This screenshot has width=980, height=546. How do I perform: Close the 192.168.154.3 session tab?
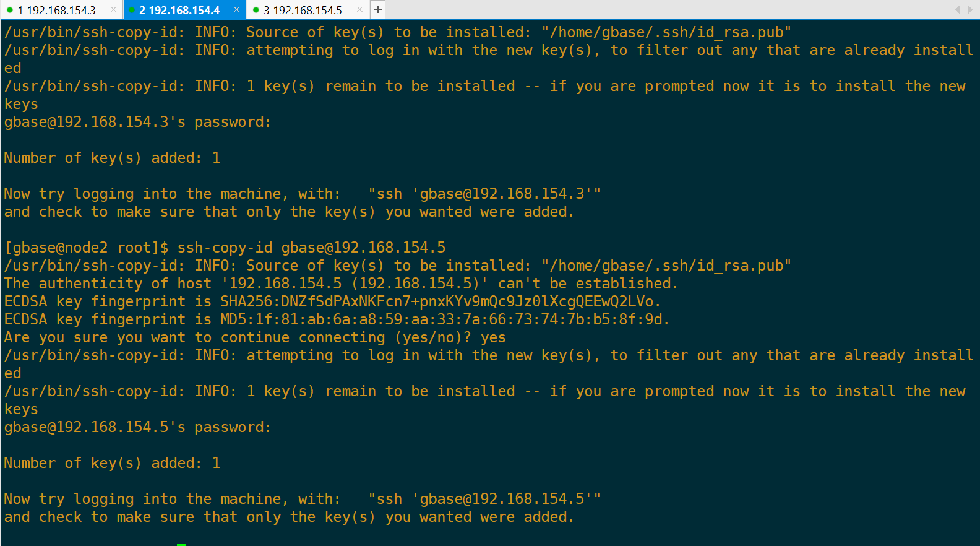coord(113,10)
